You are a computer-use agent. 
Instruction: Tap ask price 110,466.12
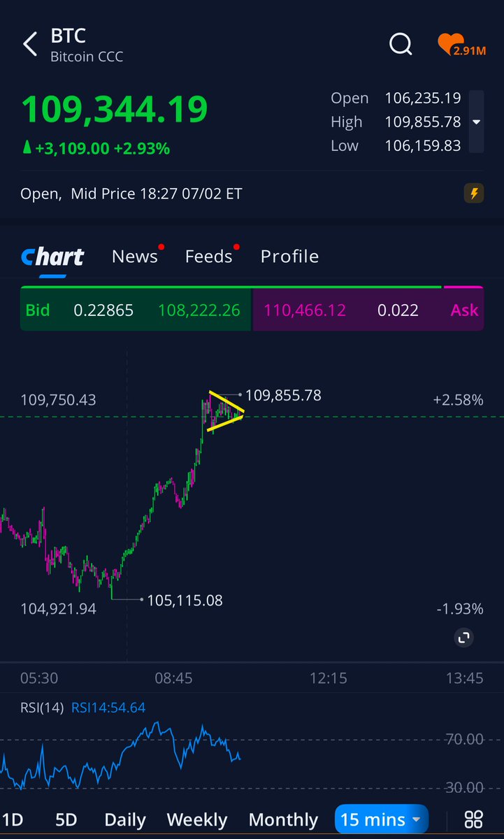305,310
